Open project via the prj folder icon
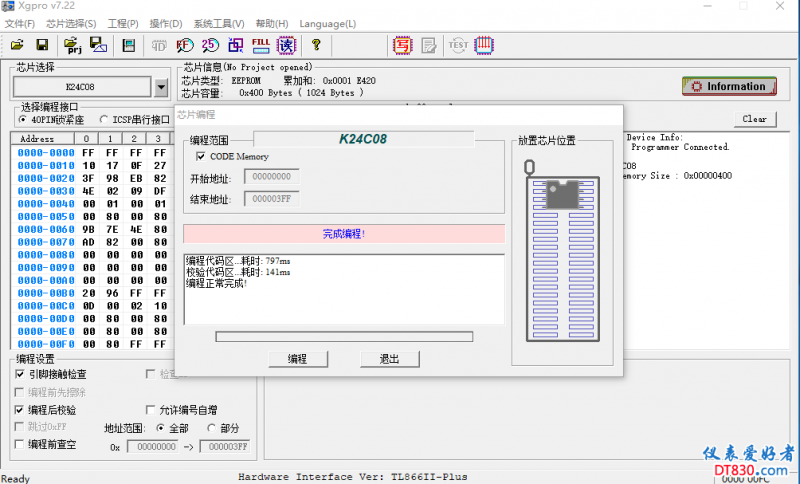The width and height of the screenshot is (800, 484). click(x=73, y=44)
